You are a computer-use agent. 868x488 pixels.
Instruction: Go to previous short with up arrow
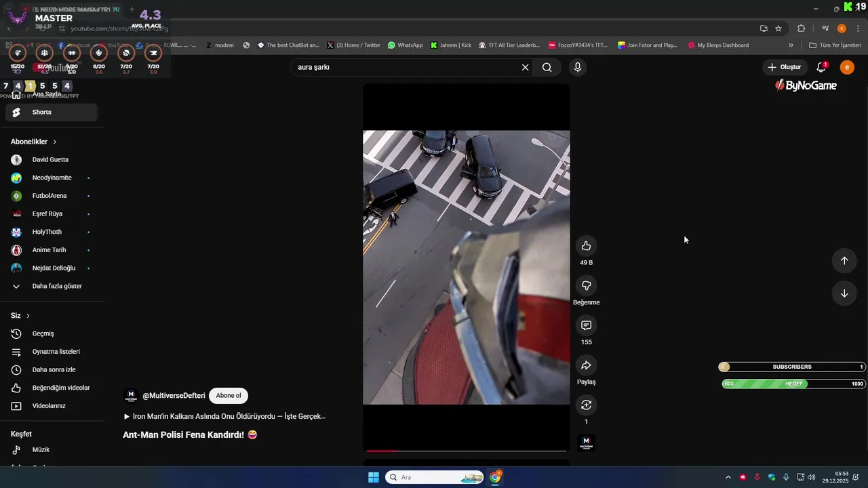(844, 261)
